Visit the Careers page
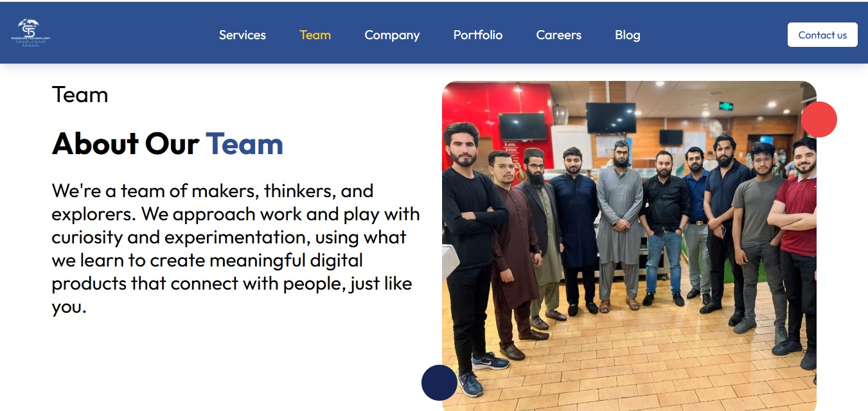 (x=559, y=35)
